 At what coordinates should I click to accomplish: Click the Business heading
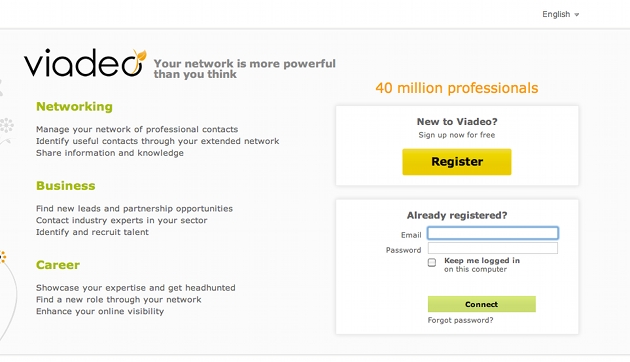click(65, 186)
